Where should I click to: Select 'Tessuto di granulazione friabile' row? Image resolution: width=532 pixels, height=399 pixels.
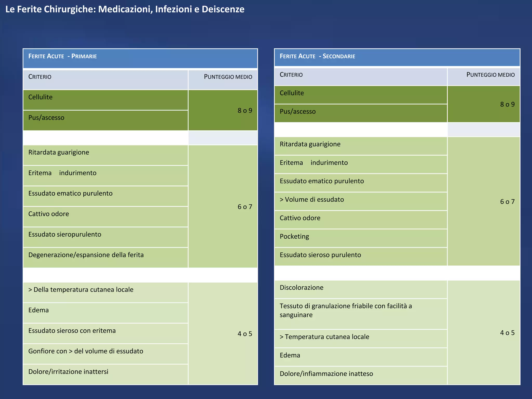click(361, 314)
